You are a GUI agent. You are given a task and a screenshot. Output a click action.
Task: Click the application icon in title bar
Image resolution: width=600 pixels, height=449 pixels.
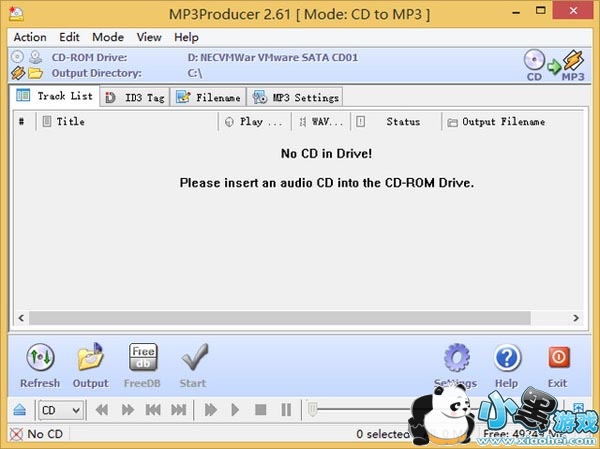pyautogui.click(x=16, y=14)
